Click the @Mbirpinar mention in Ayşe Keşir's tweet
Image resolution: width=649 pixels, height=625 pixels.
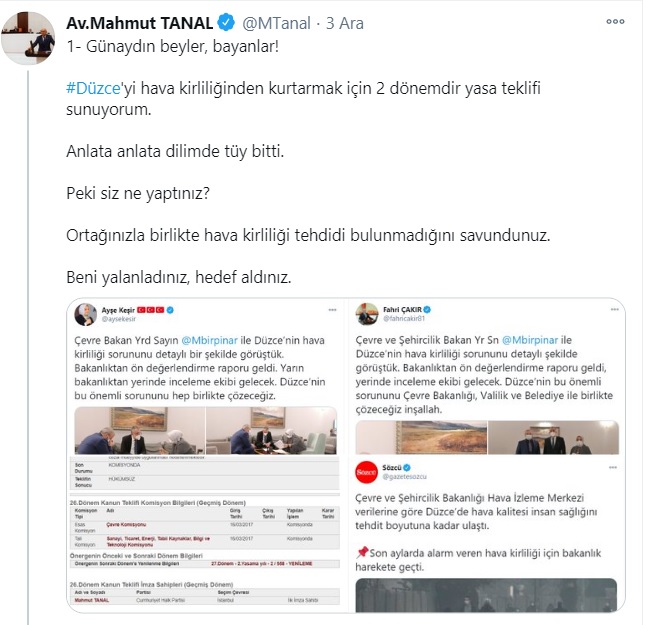click(209, 340)
